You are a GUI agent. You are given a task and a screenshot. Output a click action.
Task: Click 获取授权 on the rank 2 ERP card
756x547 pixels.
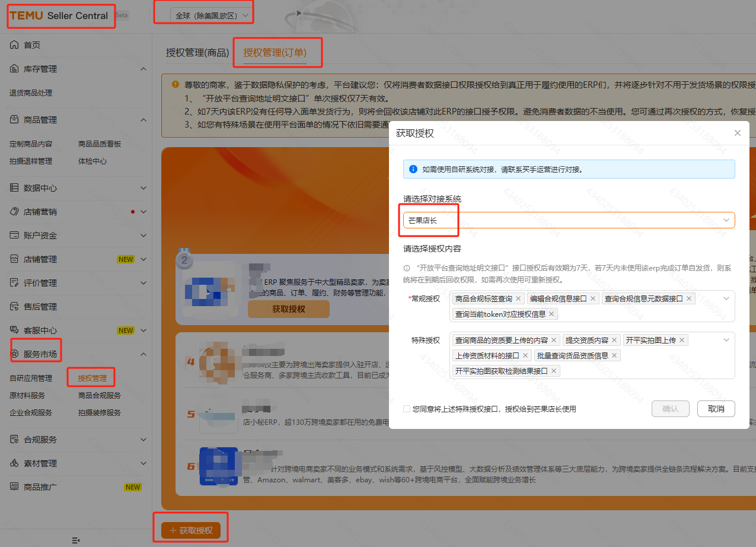289,309
